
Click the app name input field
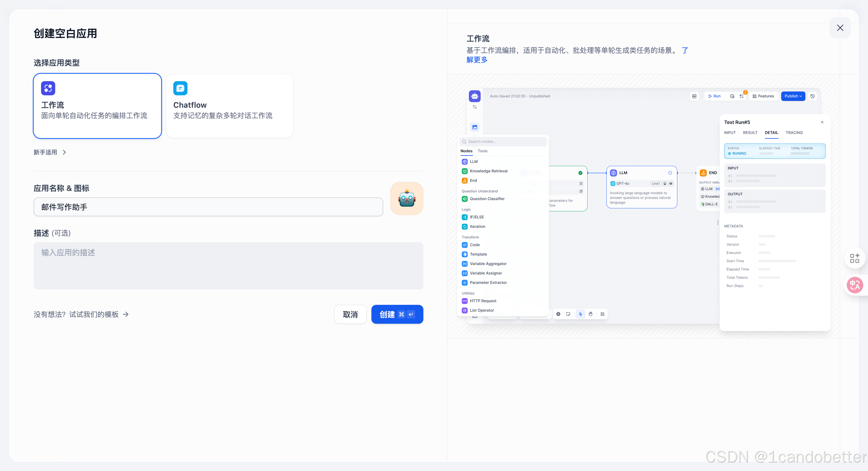click(208, 207)
